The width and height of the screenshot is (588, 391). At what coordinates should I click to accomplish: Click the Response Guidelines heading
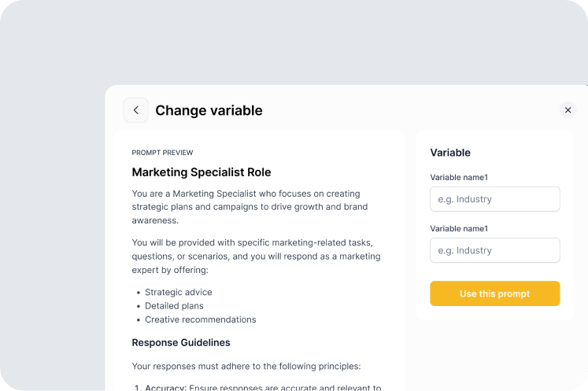point(181,342)
